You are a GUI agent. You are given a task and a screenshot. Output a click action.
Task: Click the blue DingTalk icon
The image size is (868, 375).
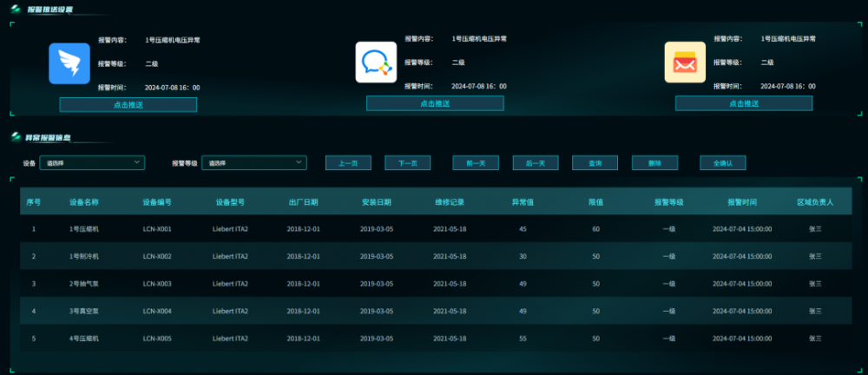[69, 63]
